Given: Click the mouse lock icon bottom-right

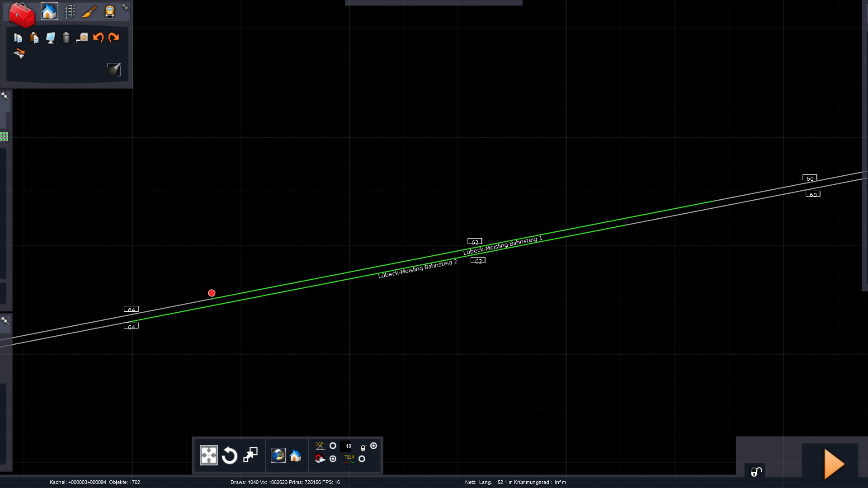Looking at the screenshot, I should 756,472.
